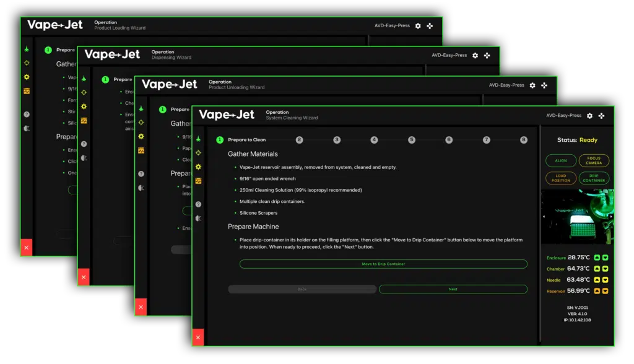The image size is (634, 364).
Task: Click the DRIP CONTAINER button in status panel
Action: click(594, 178)
